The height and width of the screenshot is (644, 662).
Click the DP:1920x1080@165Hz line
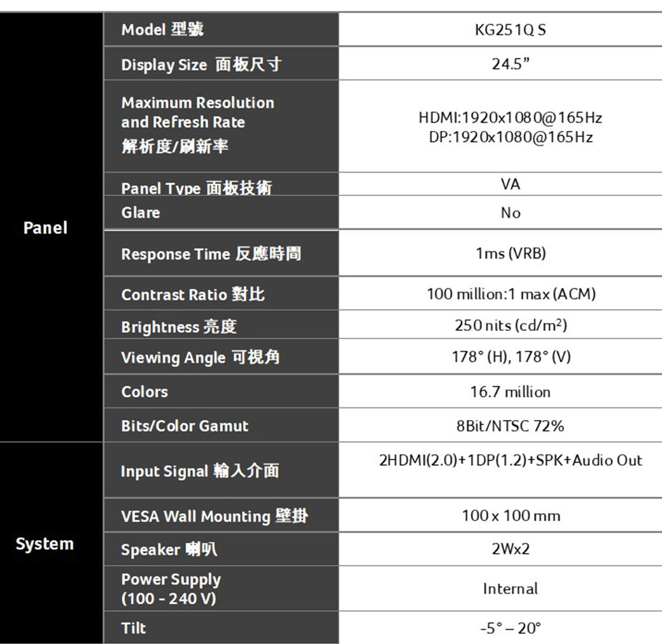tap(511, 137)
